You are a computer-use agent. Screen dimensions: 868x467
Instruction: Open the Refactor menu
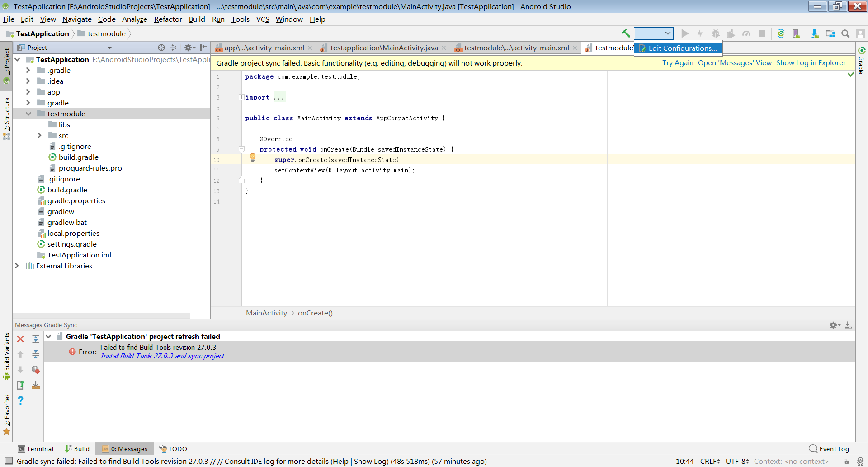168,19
